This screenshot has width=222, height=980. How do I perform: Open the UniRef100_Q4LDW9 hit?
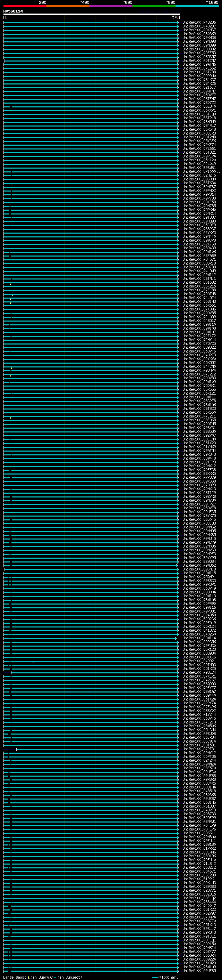pos(199,271)
